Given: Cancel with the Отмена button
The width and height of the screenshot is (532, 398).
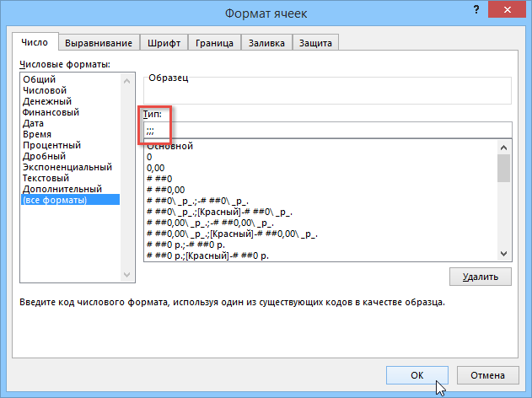Looking at the screenshot, I should [487, 375].
